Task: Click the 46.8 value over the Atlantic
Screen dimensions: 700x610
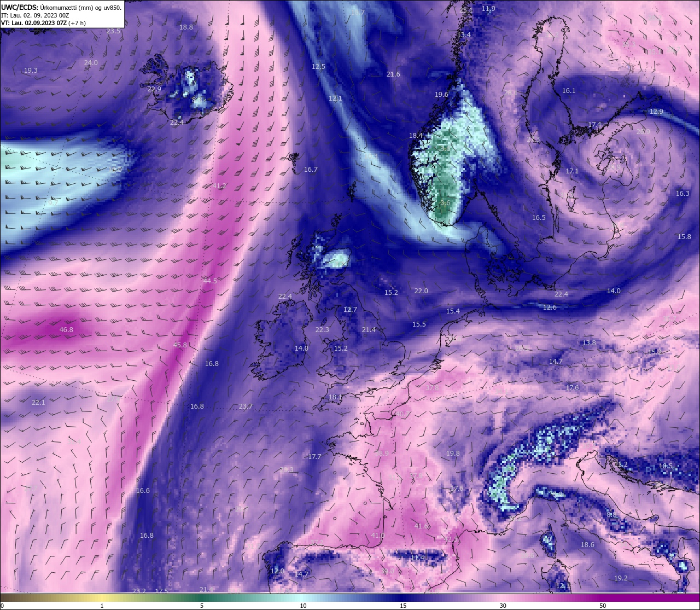Action: (66, 330)
